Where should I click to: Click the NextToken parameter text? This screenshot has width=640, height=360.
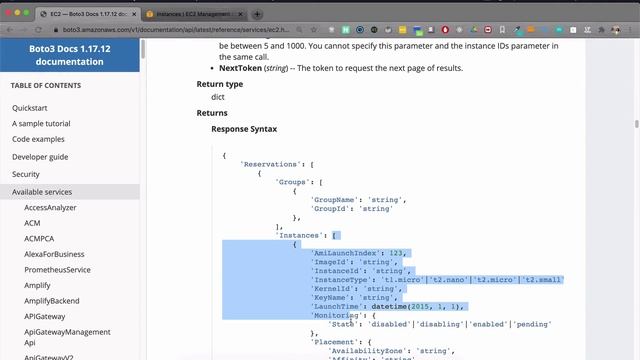[x=341, y=68]
